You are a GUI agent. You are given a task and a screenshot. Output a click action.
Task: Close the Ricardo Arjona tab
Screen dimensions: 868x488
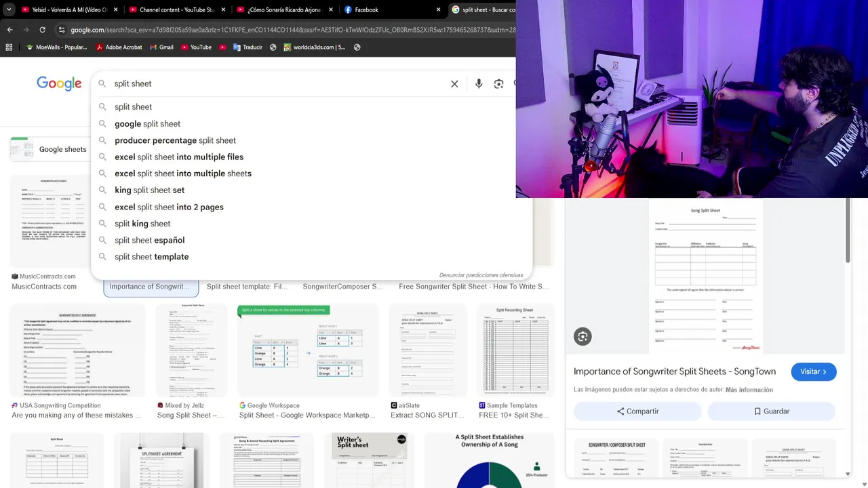(x=330, y=9)
